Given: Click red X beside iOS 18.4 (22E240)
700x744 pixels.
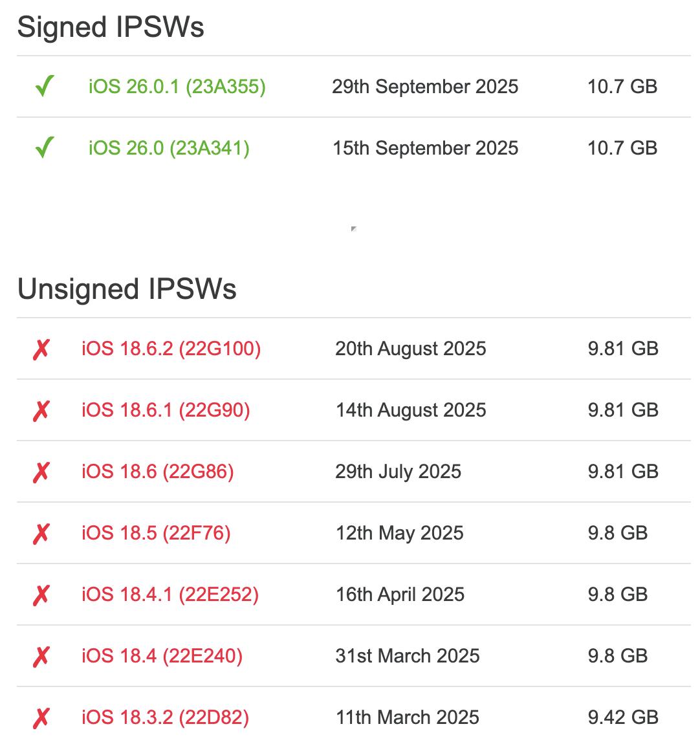Looking at the screenshot, I should click(x=41, y=656).
